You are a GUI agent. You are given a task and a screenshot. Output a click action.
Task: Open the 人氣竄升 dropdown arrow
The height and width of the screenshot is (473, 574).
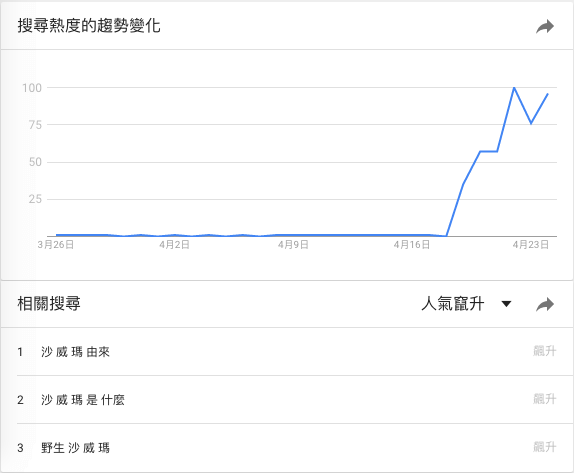(506, 304)
